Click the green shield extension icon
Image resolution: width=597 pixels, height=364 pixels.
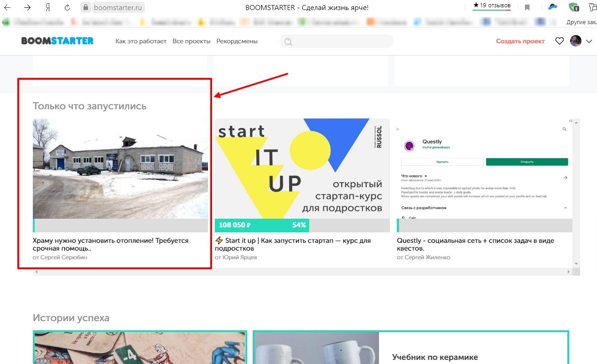click(574, 7)
